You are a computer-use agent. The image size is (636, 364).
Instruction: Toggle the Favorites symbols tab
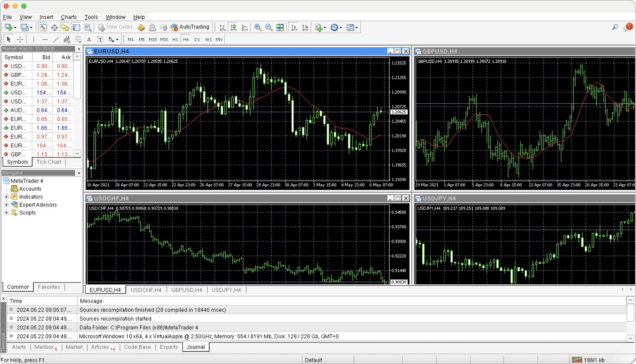[x=48, y=287]
